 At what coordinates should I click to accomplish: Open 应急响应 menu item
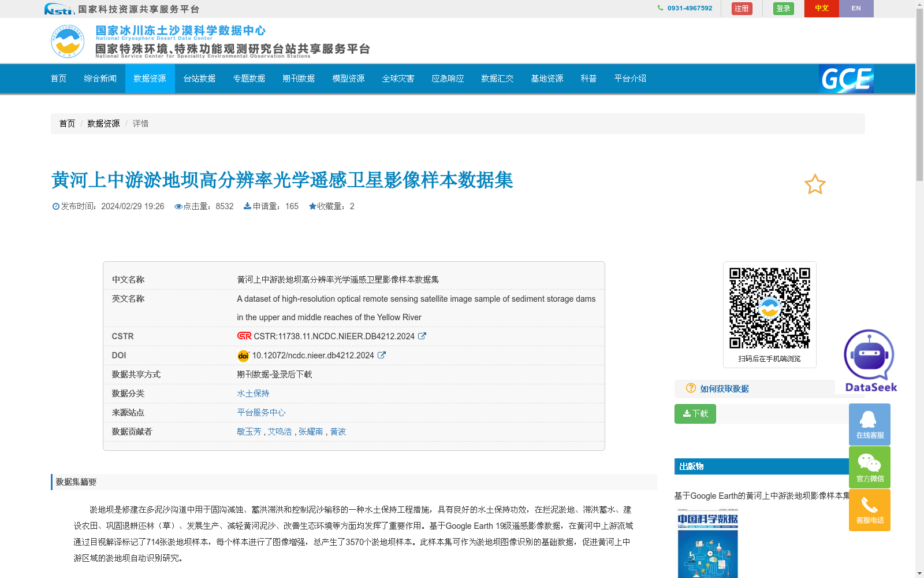(x=448, y=79)
